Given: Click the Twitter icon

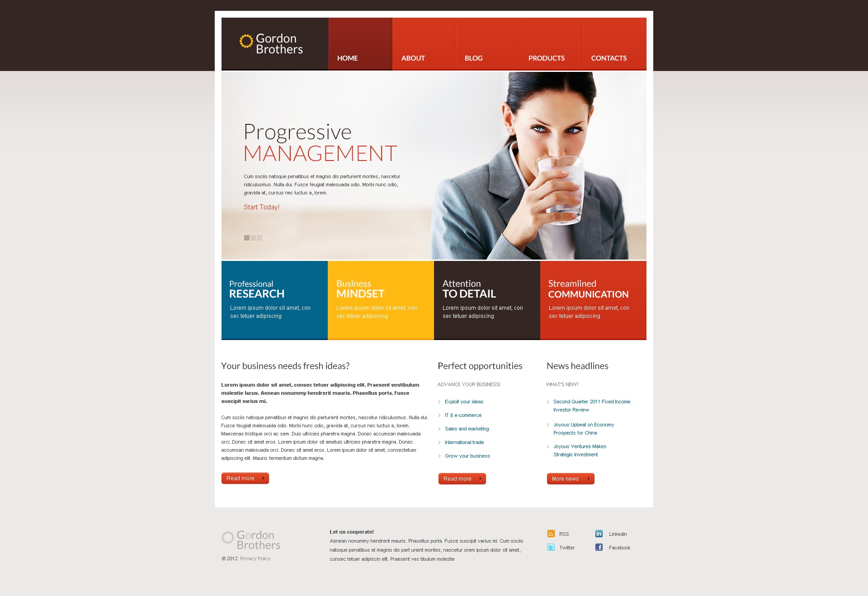Looking at the screenshot, I should [550, 547].
